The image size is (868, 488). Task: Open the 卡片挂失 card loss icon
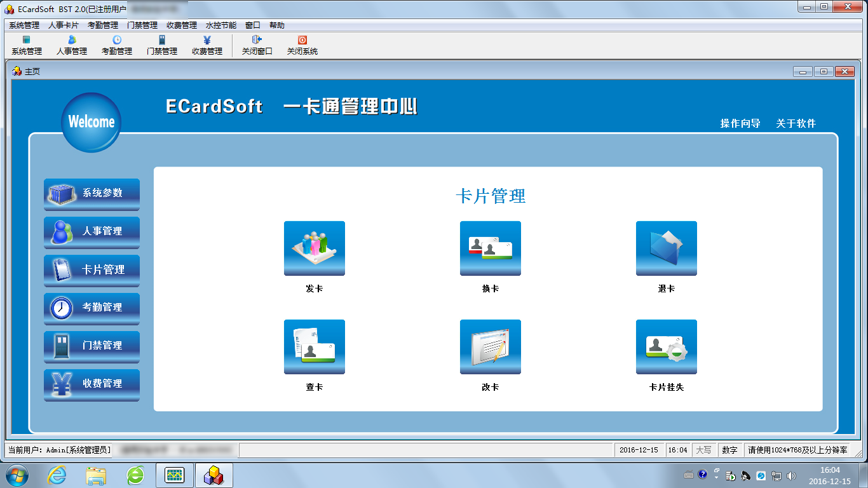pos(667,347)
